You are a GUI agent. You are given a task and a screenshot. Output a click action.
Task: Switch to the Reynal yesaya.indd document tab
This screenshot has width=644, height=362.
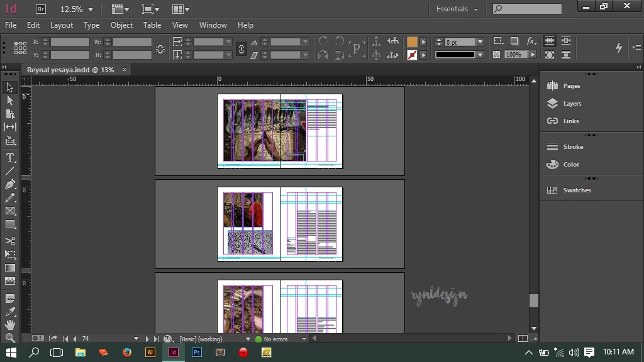[x=71, y=70]
